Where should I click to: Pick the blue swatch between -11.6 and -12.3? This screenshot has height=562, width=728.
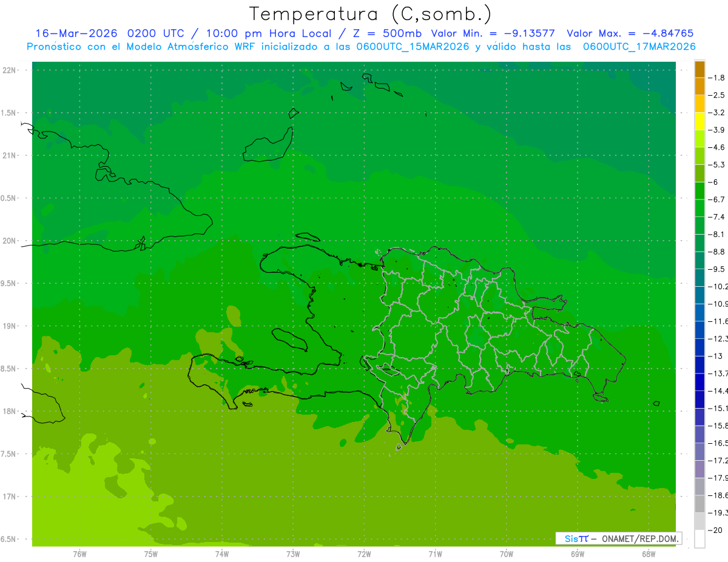point(699,330)
